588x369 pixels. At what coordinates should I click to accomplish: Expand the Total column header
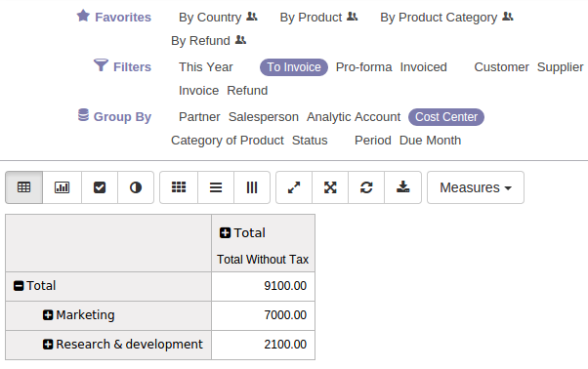coord(225,233)
